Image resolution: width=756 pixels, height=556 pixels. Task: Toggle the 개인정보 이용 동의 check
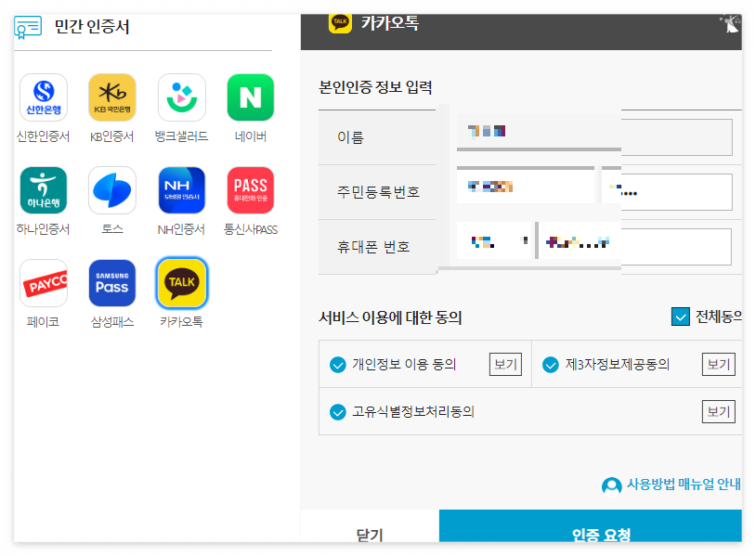pyautogui.click(x=337, y=365)
